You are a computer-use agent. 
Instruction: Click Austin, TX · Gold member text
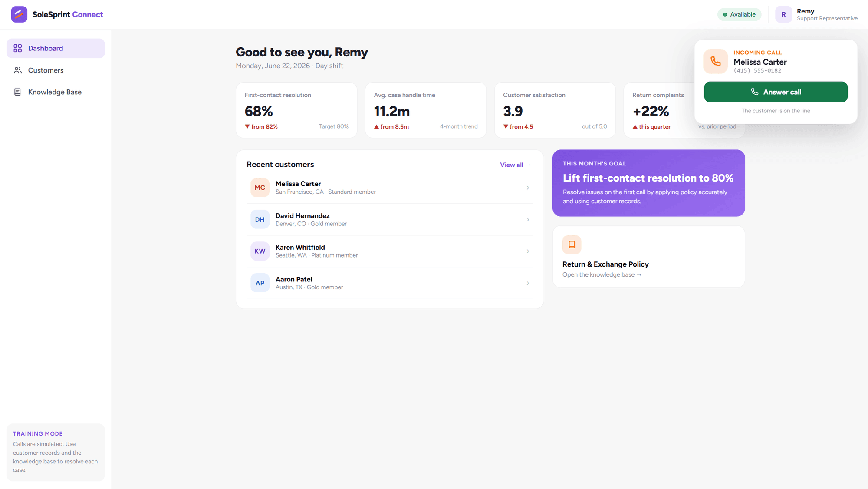309,287
